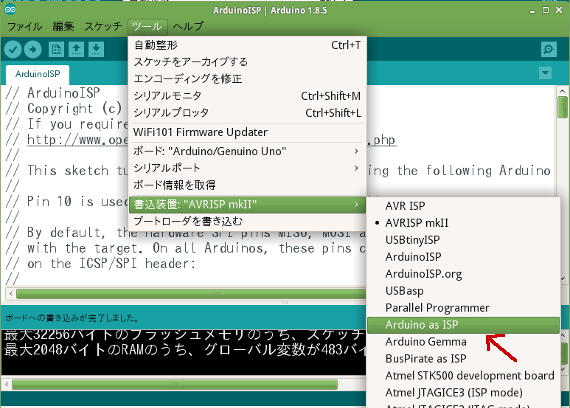The image size is (570, 408).
Task: Click the code editor vertical scrollbar thumb
Action: click(562, 107)
